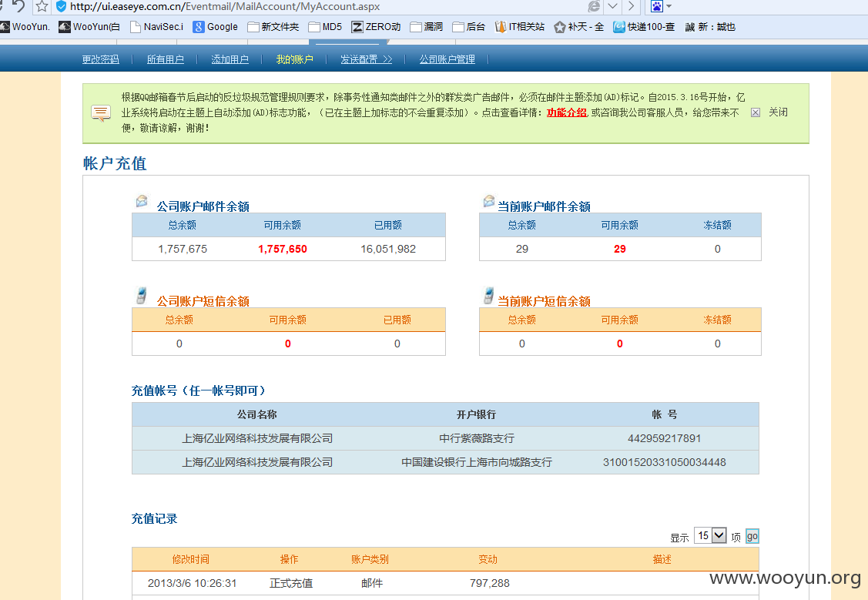The height and width of the screenshot is (600, 868).
Task: Click the 修改时间 column header
Action: point(191,560)
